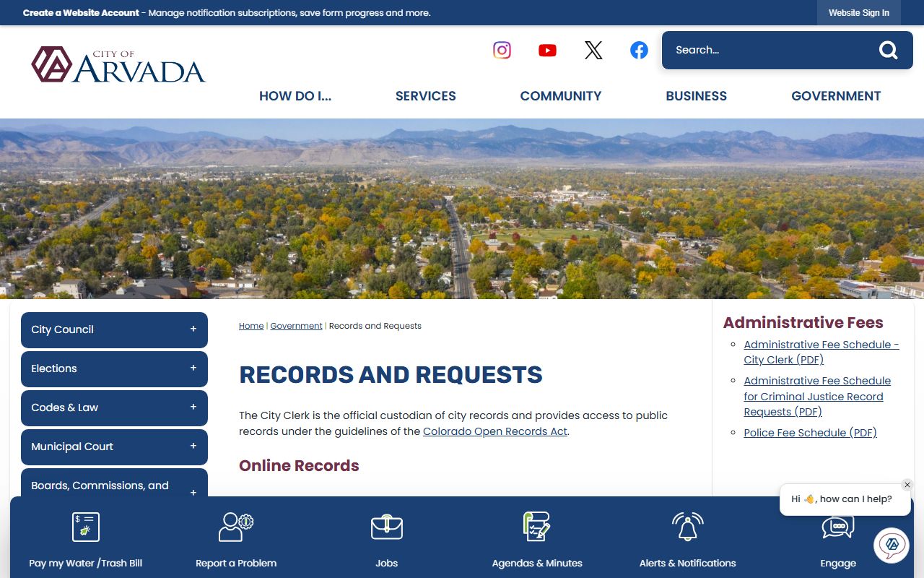Open Administrative Fee Schedule - City Clerk PDF
Viewport: 924px width, 578px height.
pos(821,352)
